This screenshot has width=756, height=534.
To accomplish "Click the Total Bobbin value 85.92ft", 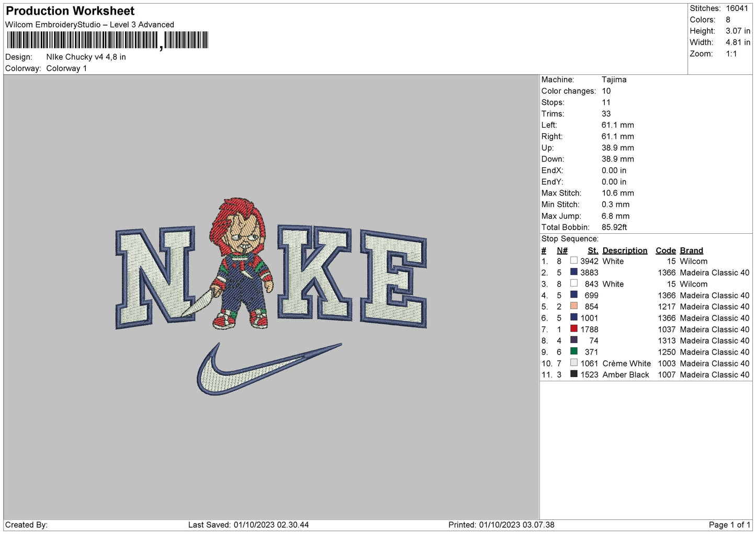I will (x=614, y=227).
